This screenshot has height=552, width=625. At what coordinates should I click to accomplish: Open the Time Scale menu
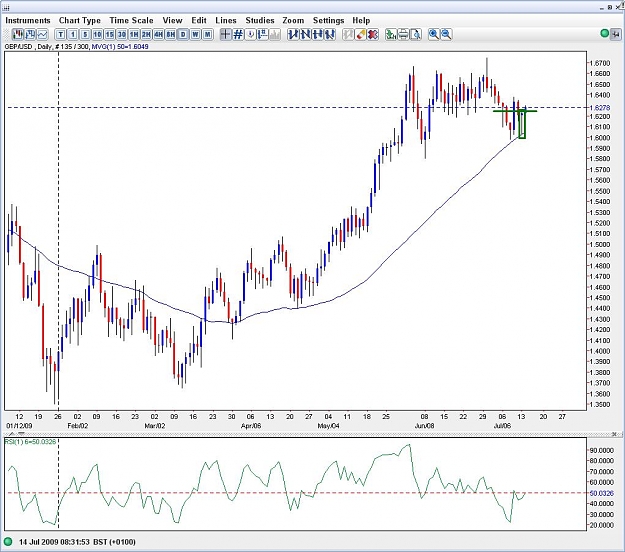point(132,20)
